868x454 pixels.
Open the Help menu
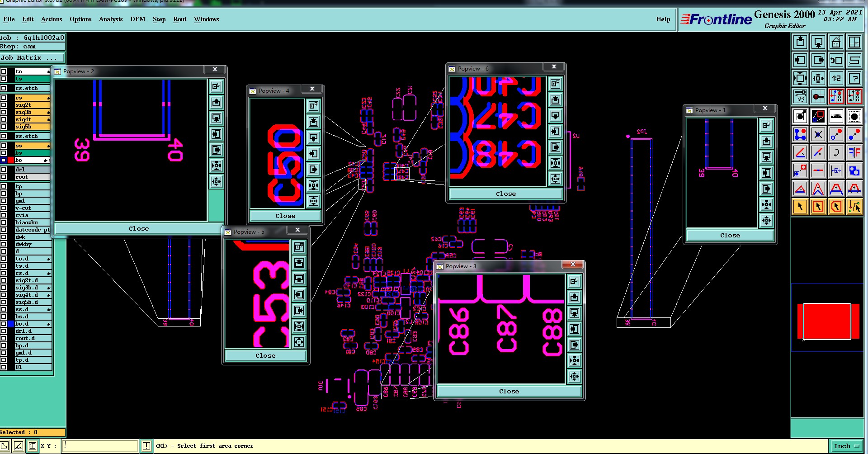[x=663, y=19]
